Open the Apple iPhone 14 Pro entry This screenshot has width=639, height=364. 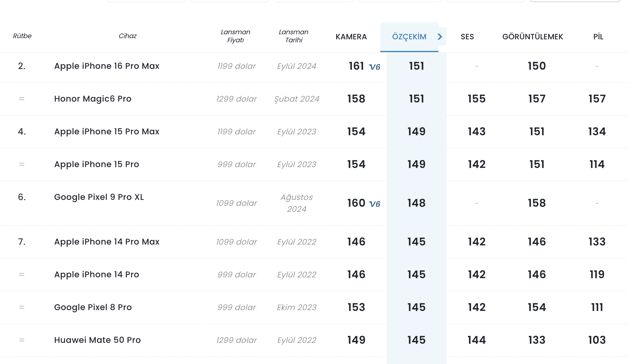[x=97, y=274]
